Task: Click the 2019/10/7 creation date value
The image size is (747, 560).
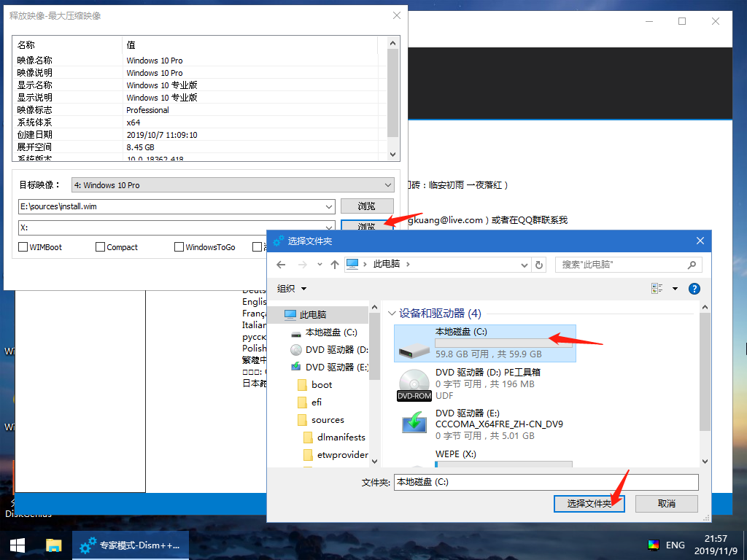Action: pyautogui.click(x=162, y=135)
